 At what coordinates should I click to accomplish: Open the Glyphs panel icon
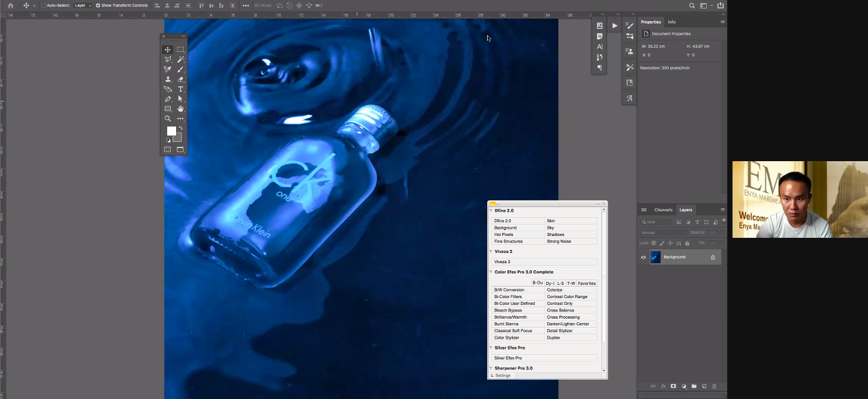point(630,98)
